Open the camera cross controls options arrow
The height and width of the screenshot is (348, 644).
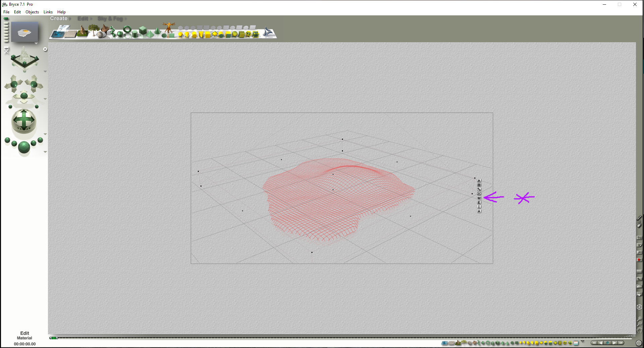45,99
